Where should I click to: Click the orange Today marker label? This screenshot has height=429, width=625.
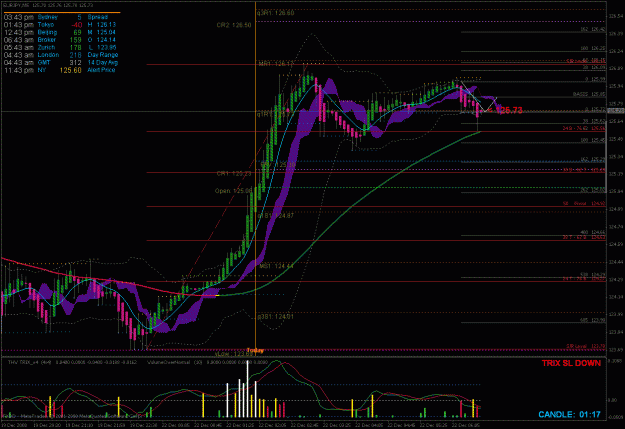255,350
